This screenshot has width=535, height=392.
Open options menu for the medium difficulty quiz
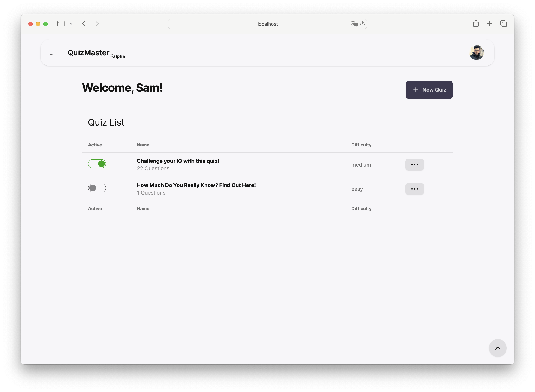(x=414, y=165)
